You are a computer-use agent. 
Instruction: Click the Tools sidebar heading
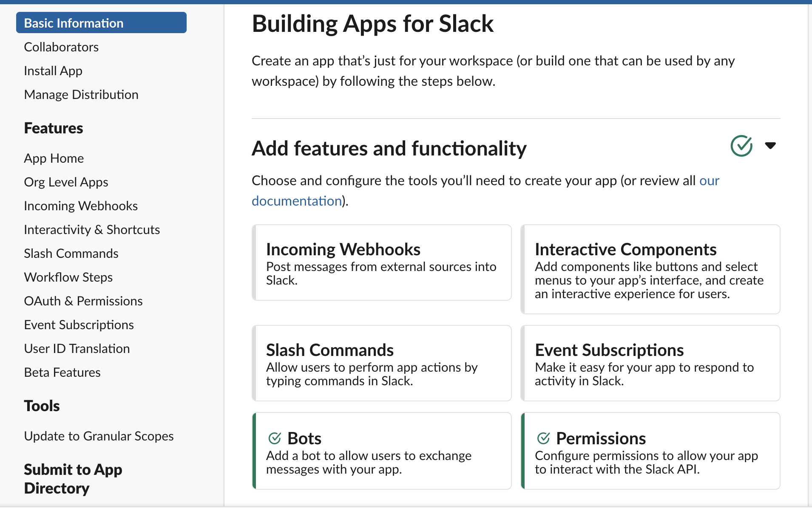click(42, 406)
